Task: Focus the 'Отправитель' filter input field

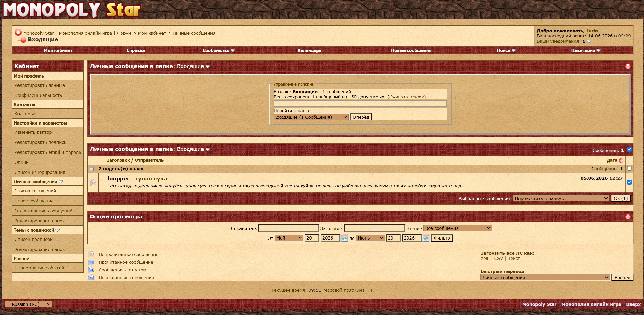Action: (x=288, y=228)
